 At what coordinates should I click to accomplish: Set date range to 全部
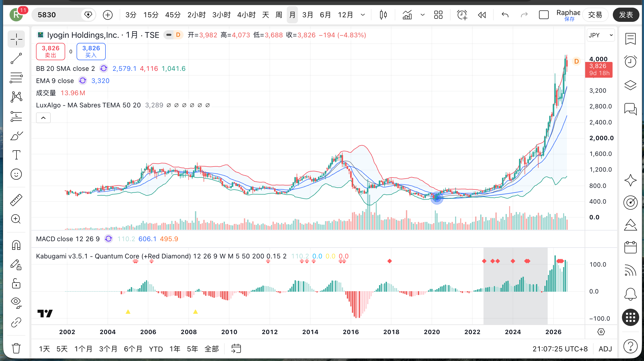(x=211, y=349)
